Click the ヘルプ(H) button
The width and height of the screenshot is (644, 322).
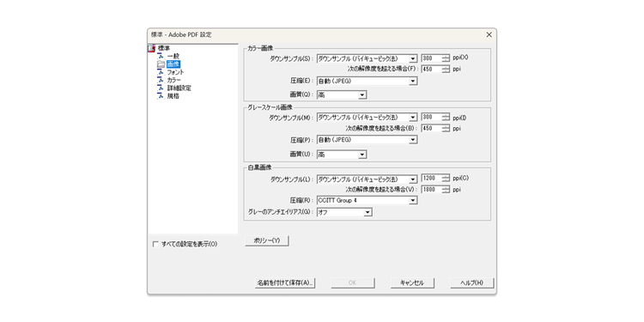[471, 283]
